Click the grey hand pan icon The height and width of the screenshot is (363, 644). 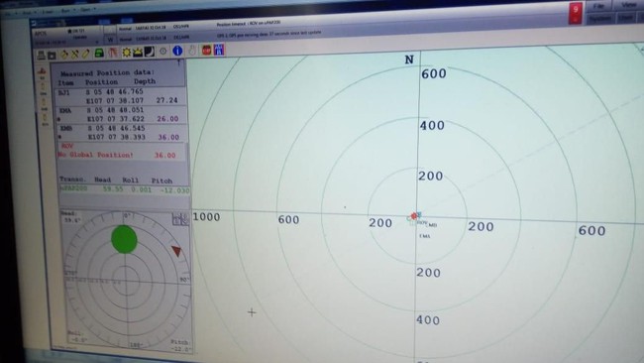pos(192,51)
